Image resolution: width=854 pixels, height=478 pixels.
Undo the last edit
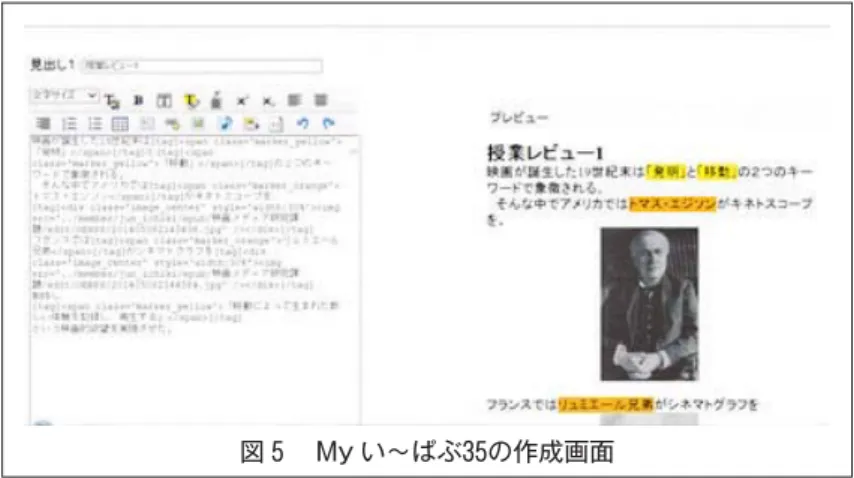click(303, 124)
